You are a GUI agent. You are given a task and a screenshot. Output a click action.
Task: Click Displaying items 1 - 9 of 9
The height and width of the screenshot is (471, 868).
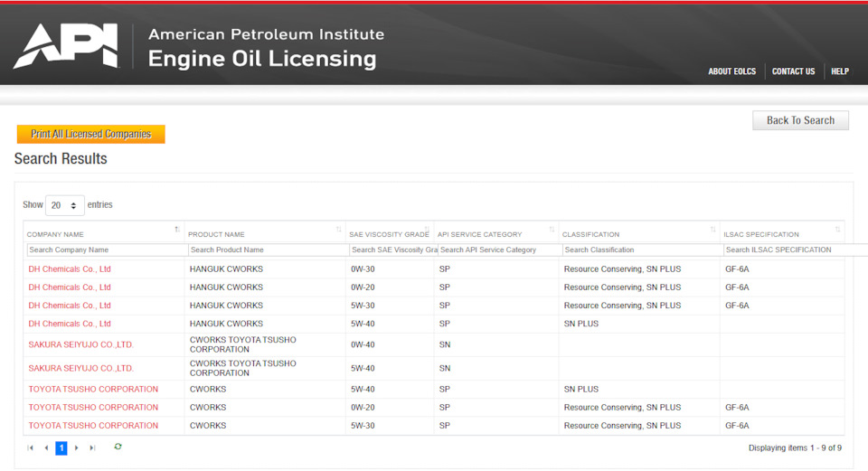[x=795, y=447]
